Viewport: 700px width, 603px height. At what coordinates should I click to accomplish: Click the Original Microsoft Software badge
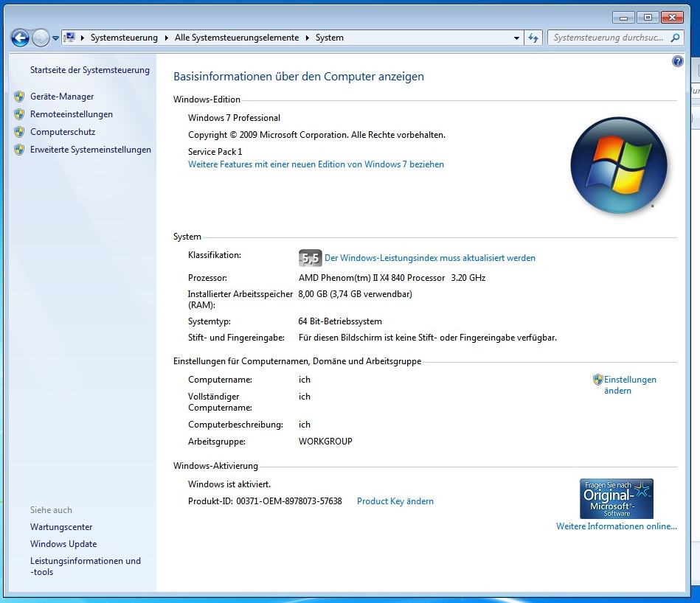click(617, 498)
